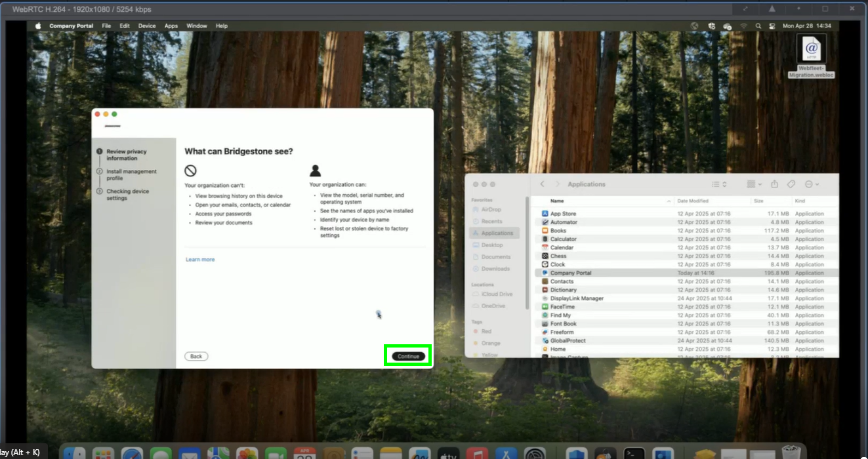This screenshot has height=459, width=868.
Task: Open the Window menu
Action: (197, 26)
